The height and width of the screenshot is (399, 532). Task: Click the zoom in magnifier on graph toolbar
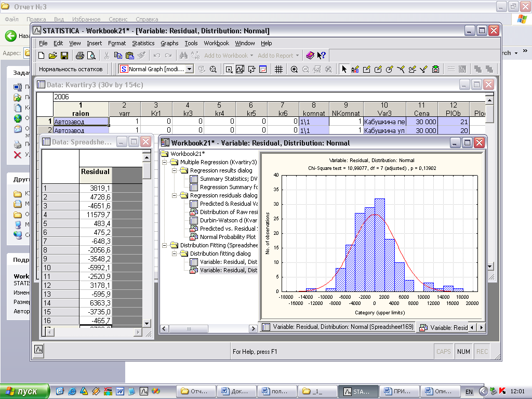coord(294,69)
